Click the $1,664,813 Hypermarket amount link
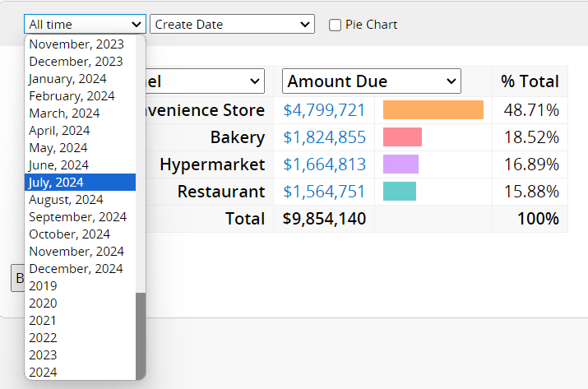 [324, 164]
